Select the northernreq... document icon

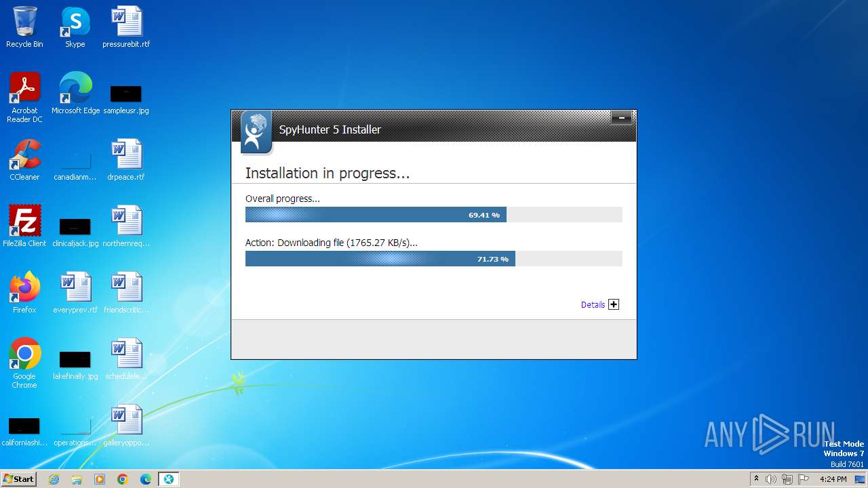click(126, 226)
